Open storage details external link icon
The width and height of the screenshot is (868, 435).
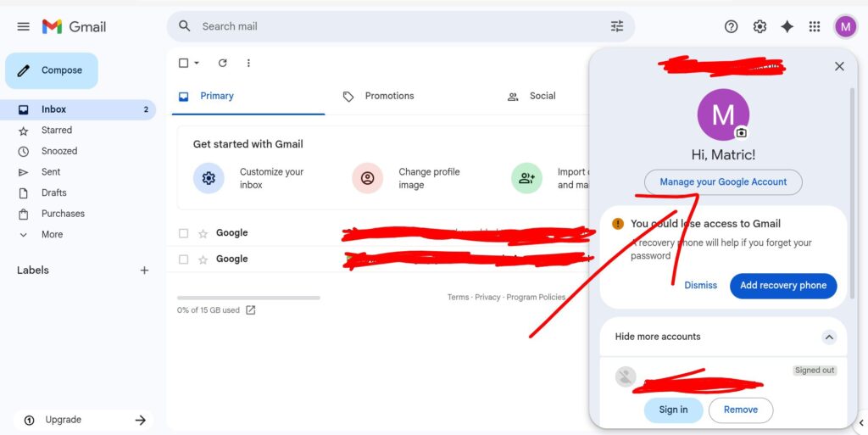(251, 310)
